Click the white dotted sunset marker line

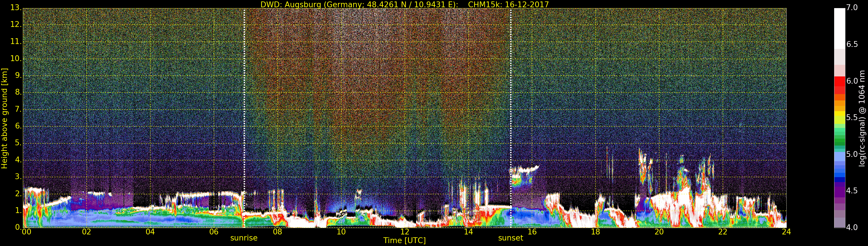click(511, 118)
